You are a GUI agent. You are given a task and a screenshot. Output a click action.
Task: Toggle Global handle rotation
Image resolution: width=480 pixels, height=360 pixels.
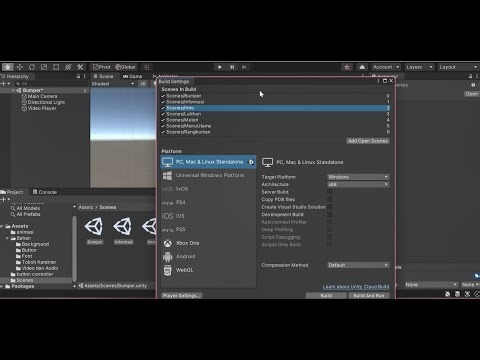[125, 67]
